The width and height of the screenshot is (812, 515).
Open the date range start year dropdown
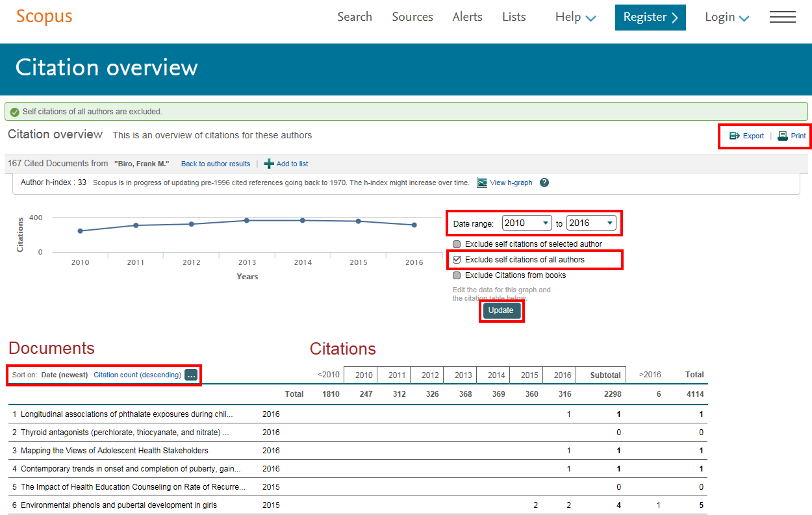(527, 223)
